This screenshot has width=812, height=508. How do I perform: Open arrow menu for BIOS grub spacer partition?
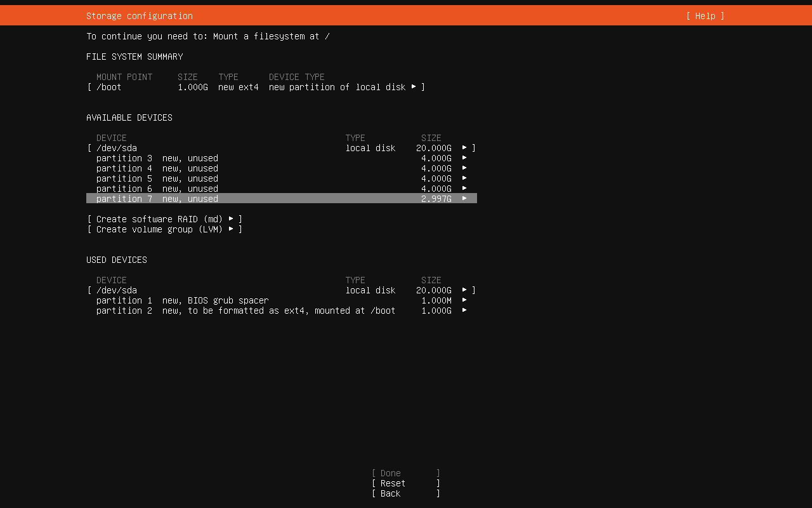click(464, 300)
